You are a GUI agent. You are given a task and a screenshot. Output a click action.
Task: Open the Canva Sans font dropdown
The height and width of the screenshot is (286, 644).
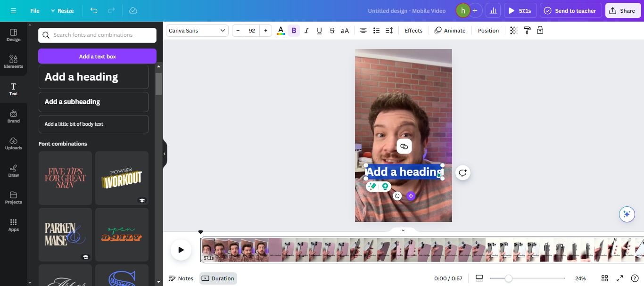pyautogui.click(x=197, y=31)
